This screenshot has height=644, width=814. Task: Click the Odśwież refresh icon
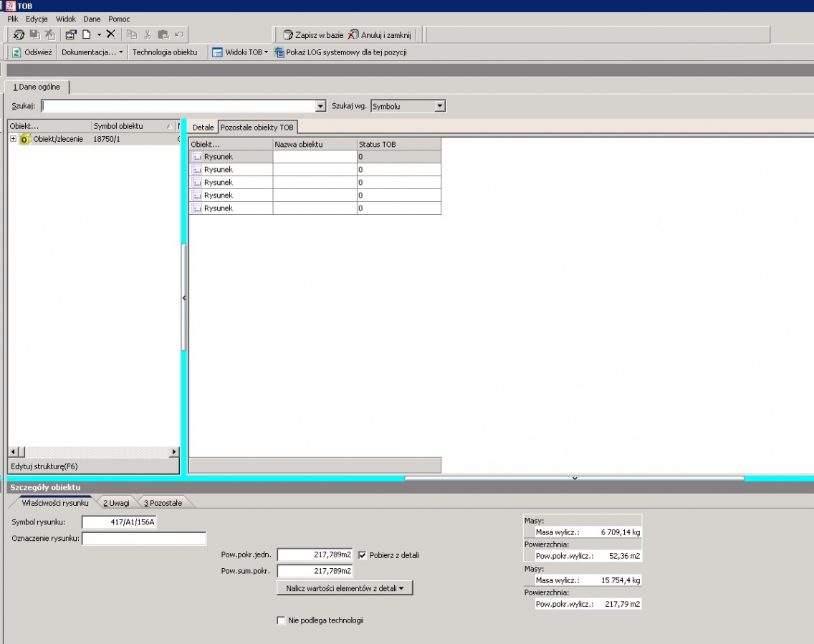pos(16,52)
